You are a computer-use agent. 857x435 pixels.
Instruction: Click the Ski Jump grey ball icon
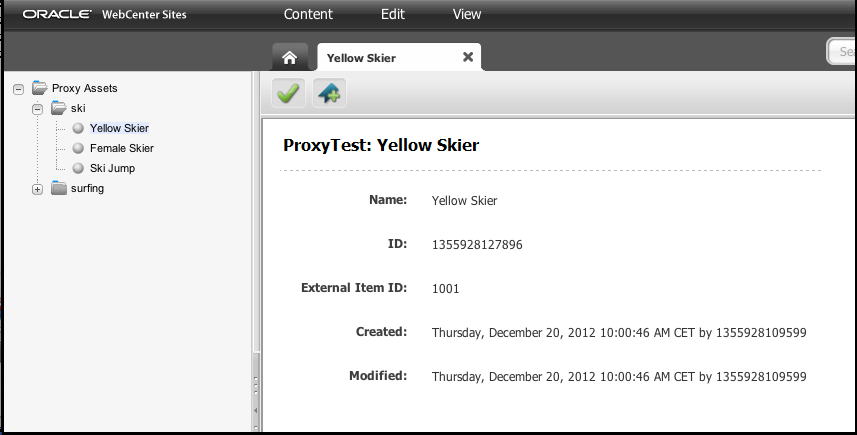[78, 168]
